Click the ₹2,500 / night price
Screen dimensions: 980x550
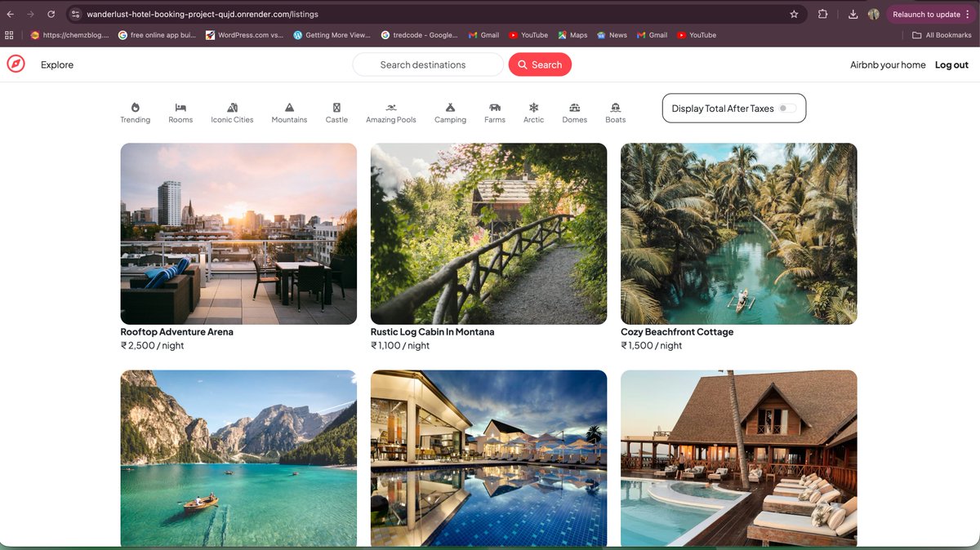[152, 346]
